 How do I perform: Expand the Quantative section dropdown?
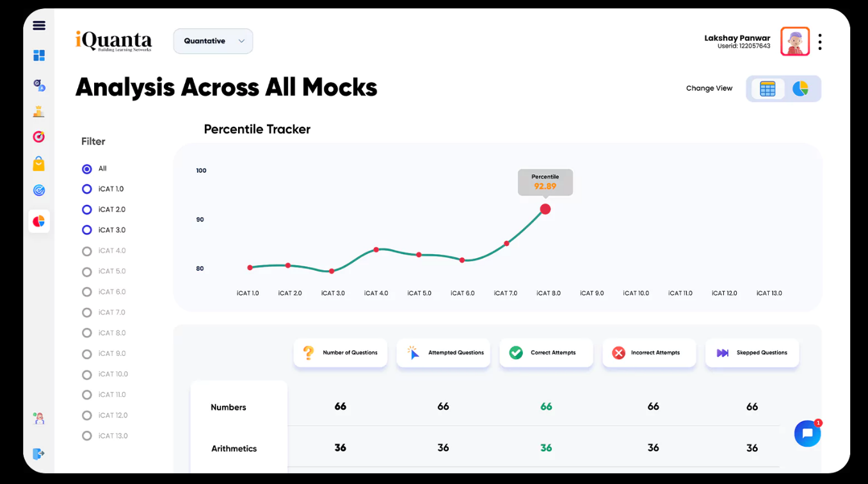click(x=213, y=41)
